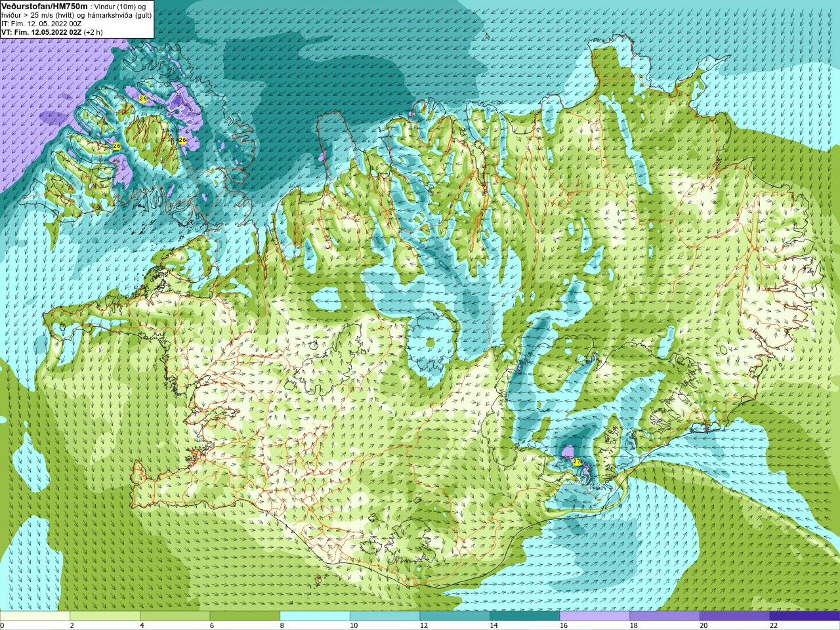Pick the medium green 4–6 m/s legend swatch
This screenshot has height=630, width=840.
(x=175, y=616)
